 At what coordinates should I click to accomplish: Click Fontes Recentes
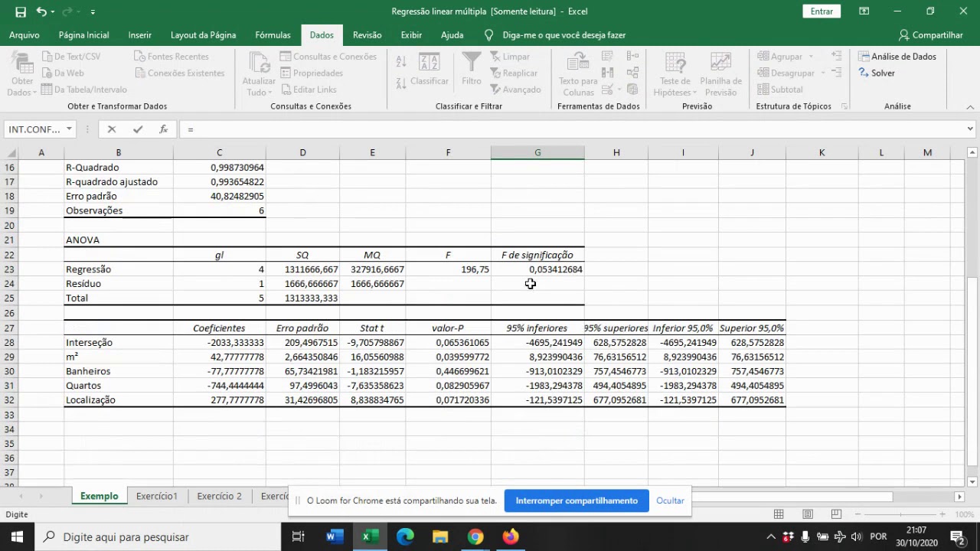pyautogui.click(x=171, y=57)
